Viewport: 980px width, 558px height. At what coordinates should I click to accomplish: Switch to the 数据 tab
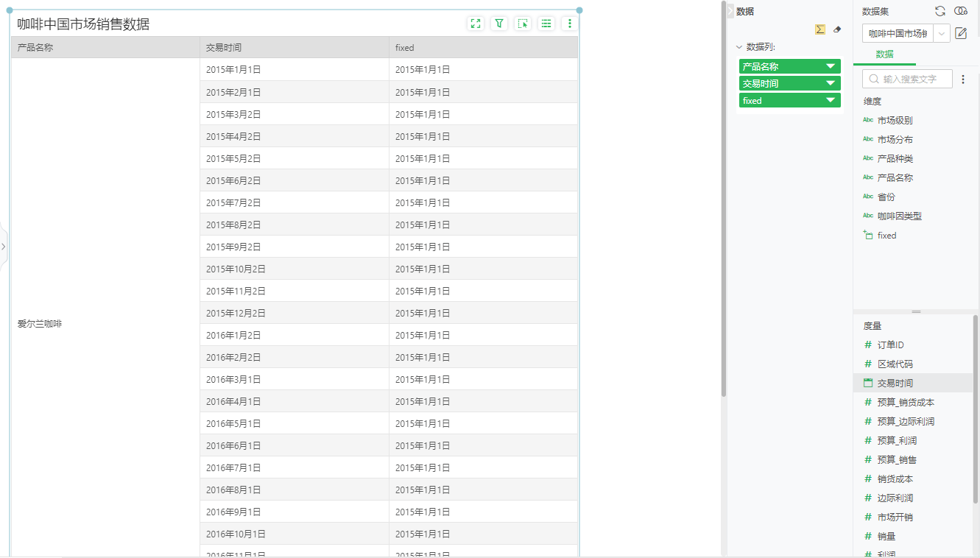pos(883,54)
